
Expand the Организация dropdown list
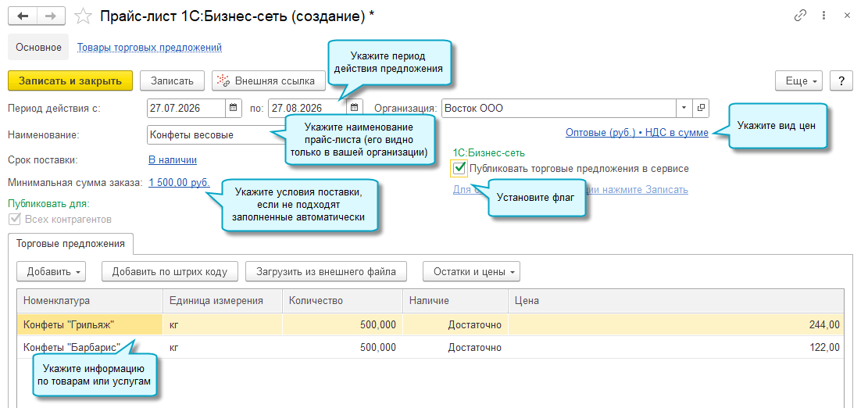coord(684,108)
